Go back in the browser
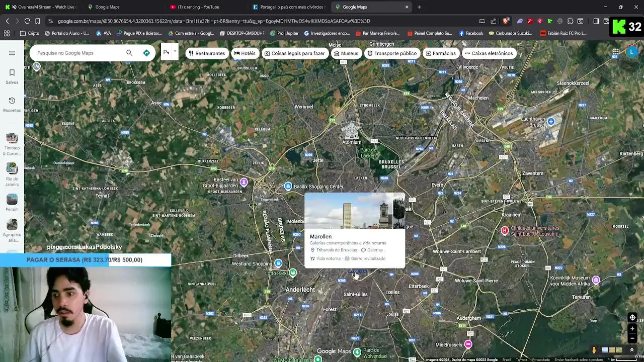The width and height of the screenshot is (644, 362). click(7, 21)
